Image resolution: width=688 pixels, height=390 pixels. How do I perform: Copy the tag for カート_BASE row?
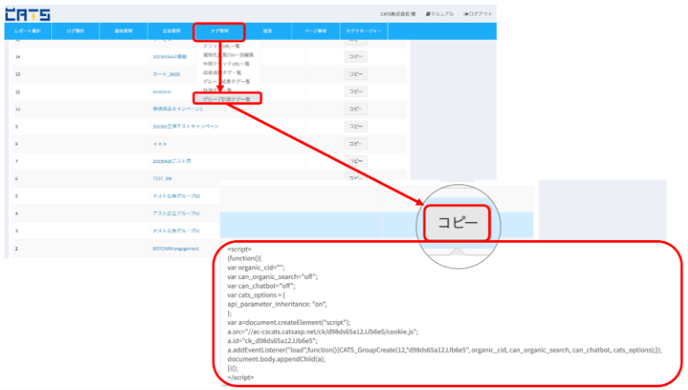[355, 74]
